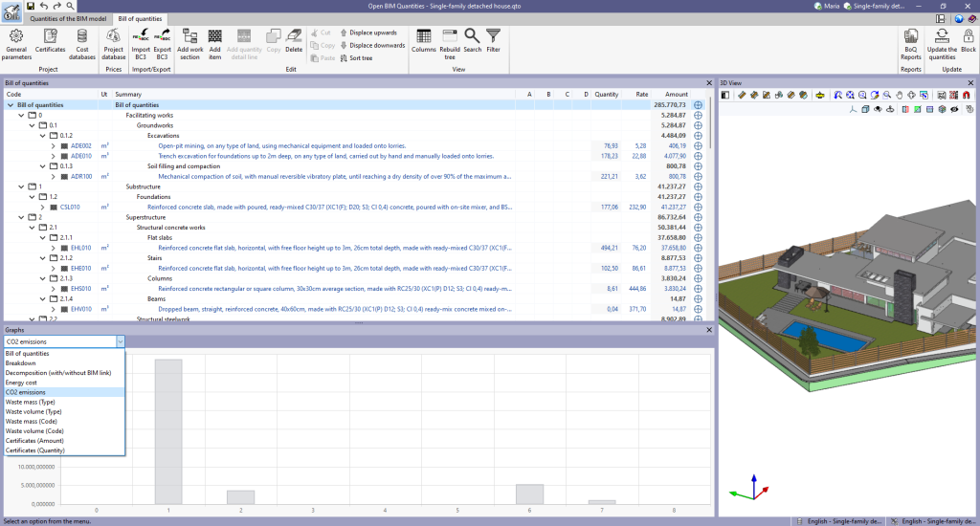Screen dimensions: 980x526
Task: Open BoQ Reports
Action: [911, 44]
